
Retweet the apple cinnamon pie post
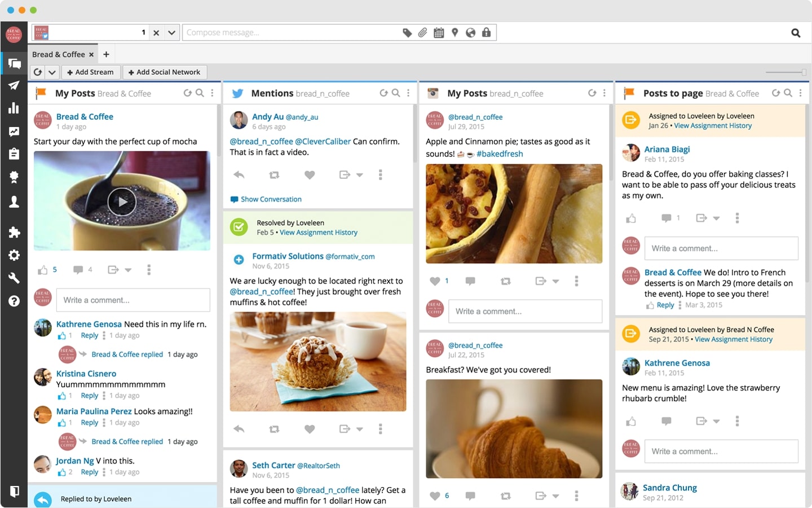506,281
